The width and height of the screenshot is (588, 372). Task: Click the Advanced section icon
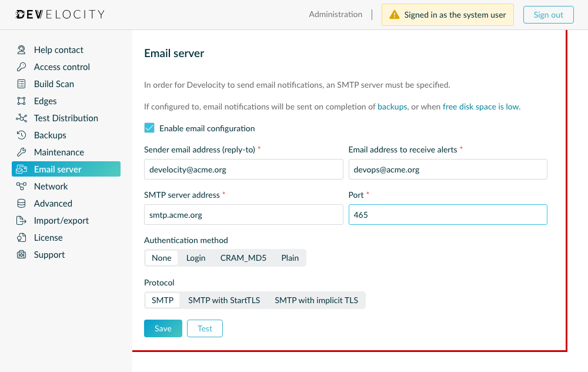[21, 203]
